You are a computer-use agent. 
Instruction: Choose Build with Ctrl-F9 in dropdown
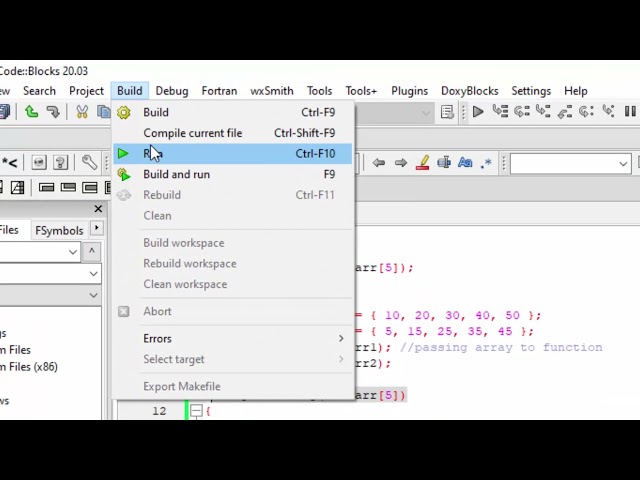[x=232, y=112]
